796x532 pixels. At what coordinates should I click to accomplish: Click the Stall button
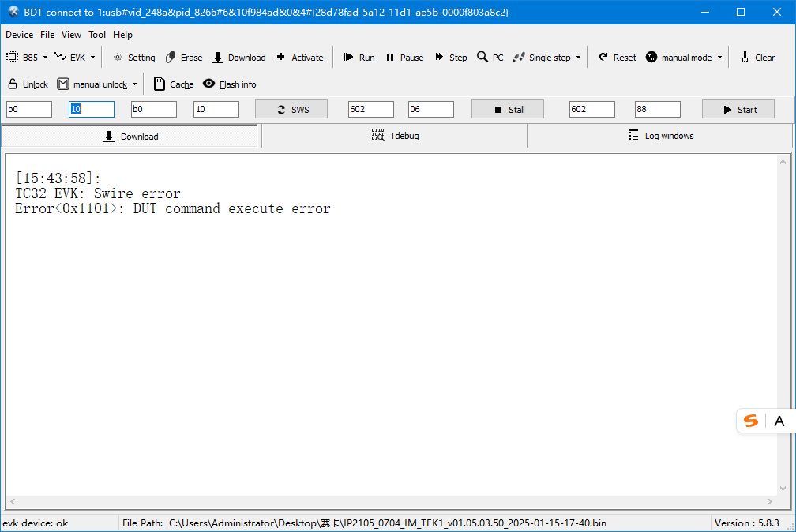point(508,109)
